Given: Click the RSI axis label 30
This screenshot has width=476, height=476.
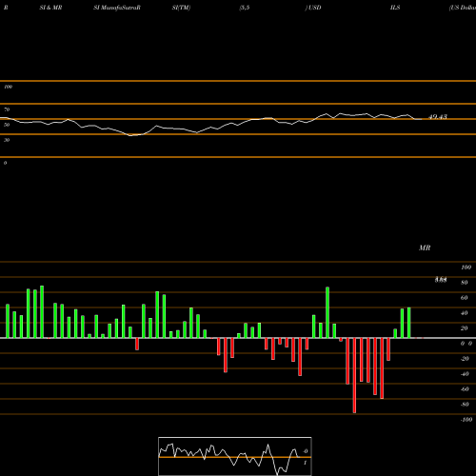Looking at the screenshot, I should coord(7,140).
